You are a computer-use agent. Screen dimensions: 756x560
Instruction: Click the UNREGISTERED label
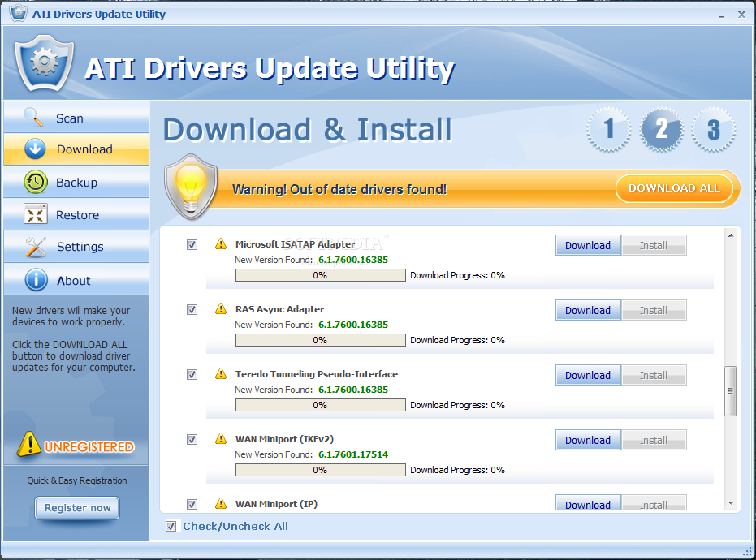(89, 446)
